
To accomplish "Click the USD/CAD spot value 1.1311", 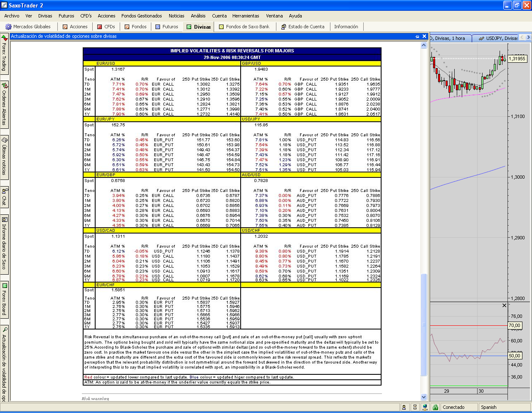I will (x=118, y=236).
